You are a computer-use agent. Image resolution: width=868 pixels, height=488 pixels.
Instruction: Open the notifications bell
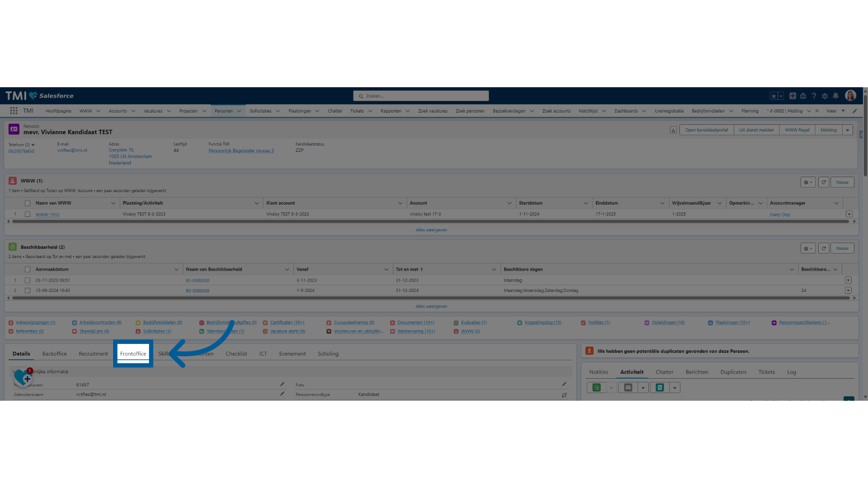click(x=835, y=96)
